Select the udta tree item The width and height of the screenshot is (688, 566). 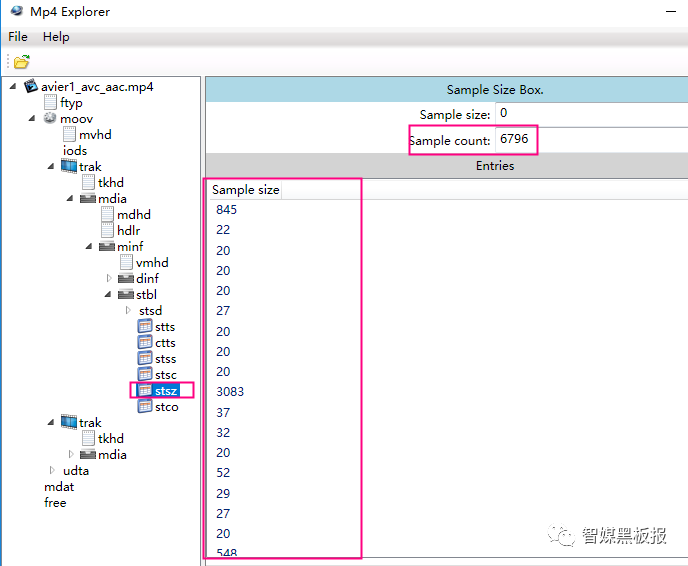[x=76, y=471]
